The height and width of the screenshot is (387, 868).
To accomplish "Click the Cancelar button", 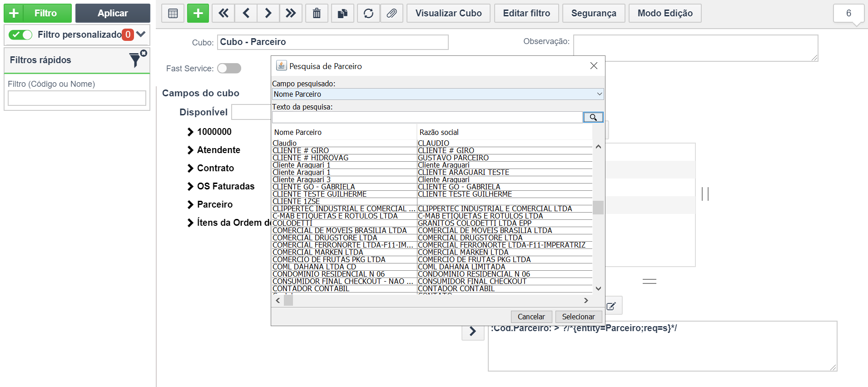I will click(x=531, y=317).
